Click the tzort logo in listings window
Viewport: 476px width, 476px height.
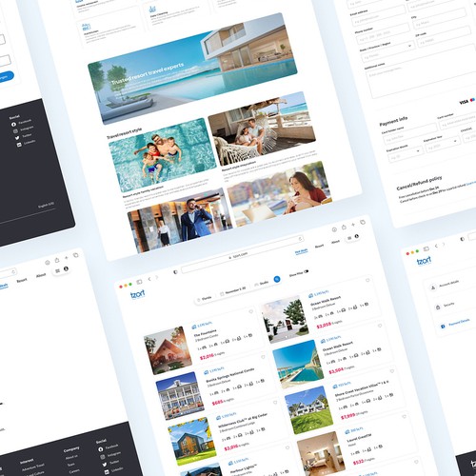tap(138, 294)
